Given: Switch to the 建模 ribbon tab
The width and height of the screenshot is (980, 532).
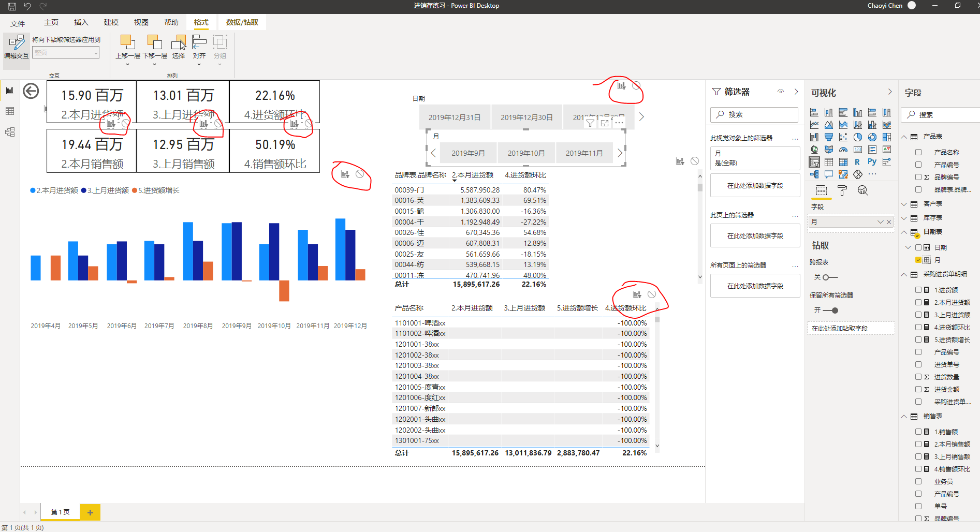Looking at the screenshot, I should [x=111, y=22].
